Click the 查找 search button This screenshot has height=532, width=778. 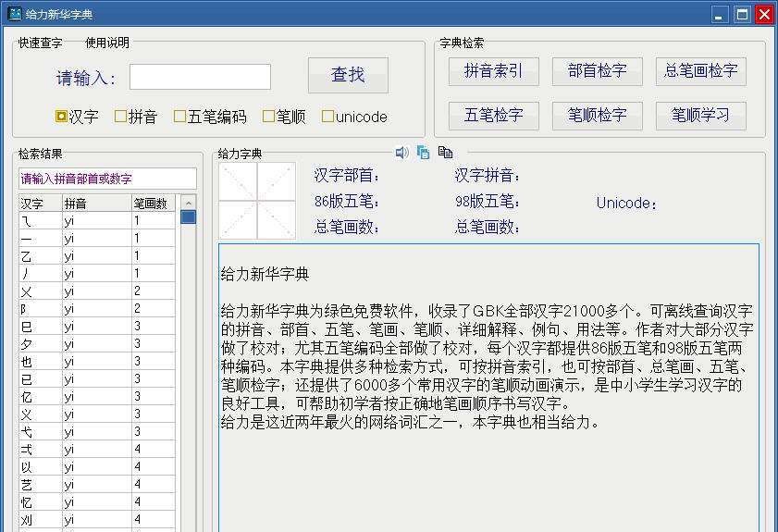click(x=348, y=75)
